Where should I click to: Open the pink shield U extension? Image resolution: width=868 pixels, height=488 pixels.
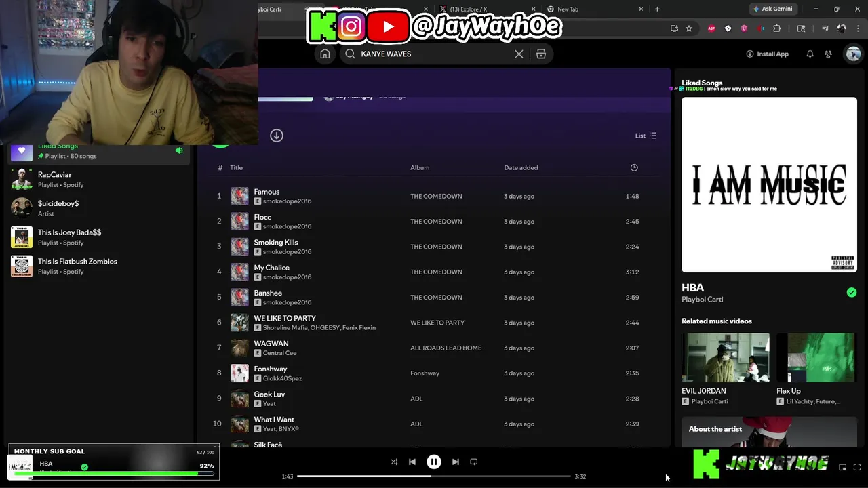744,28
